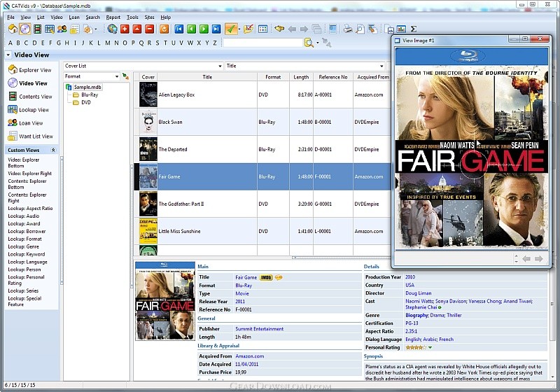Screen dimensions: 560x392
Task: Select the DVD folder in tree
Action: pos(85,102)
